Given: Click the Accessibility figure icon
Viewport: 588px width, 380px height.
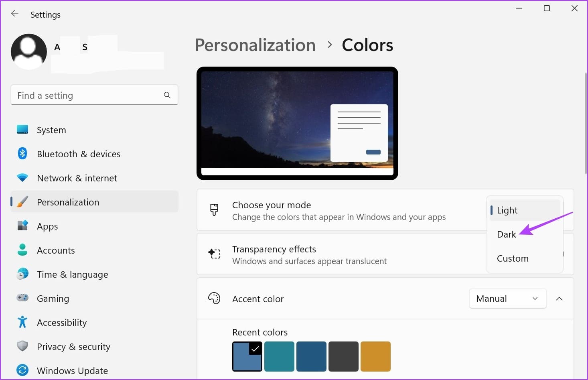Looking at the screenshot, I should click(22, 322).
